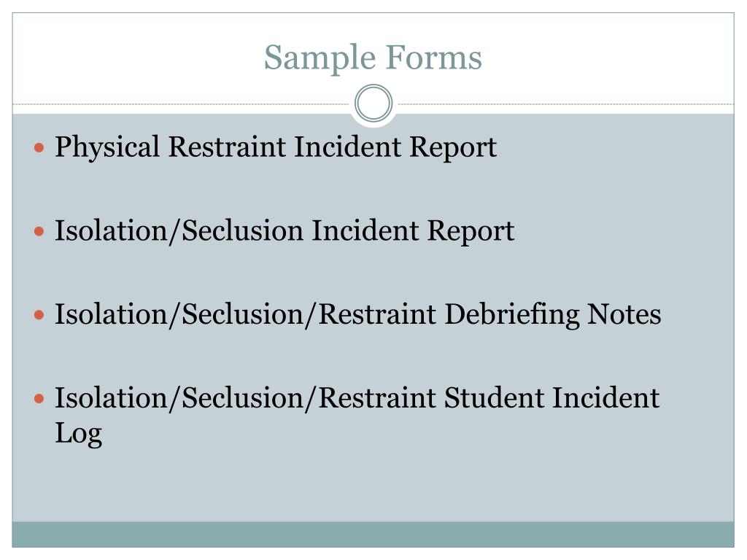
Task: Click the words Student Incident in the last bullet
Action: (551, 397)
